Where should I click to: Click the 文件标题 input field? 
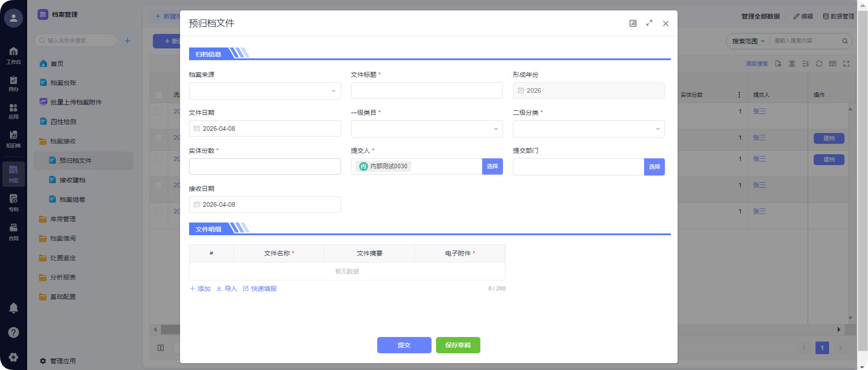(x=427, y=90)
